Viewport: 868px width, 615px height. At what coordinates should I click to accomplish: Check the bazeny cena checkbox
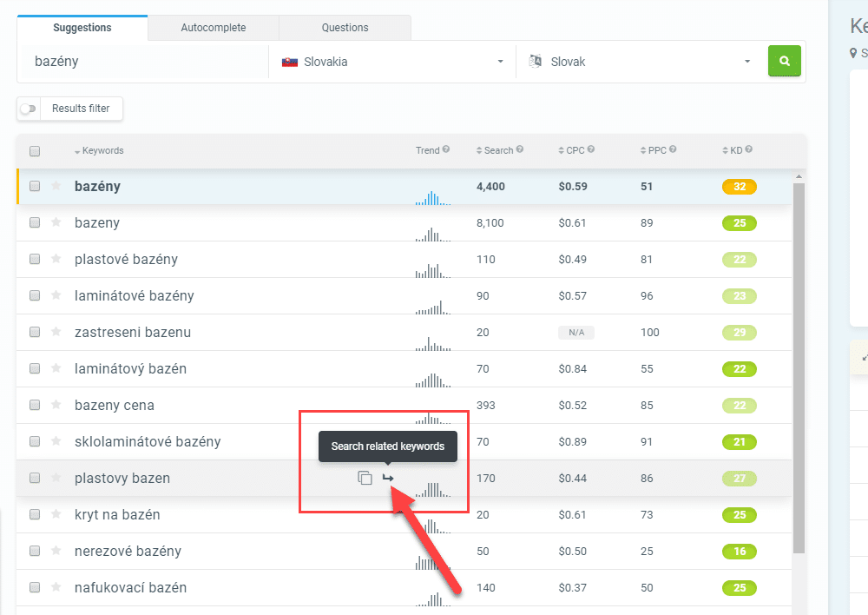[35, 405]
